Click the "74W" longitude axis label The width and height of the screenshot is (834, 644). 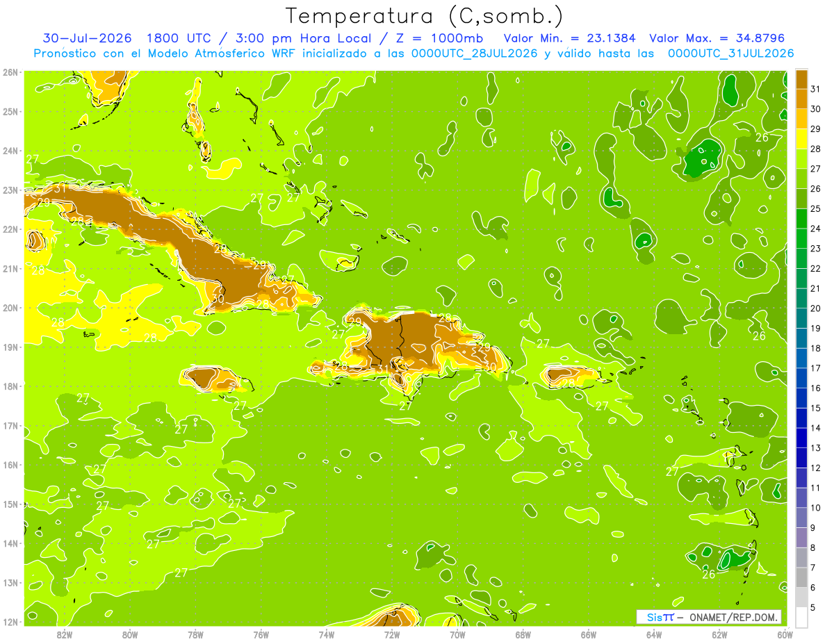pos(327,634)
